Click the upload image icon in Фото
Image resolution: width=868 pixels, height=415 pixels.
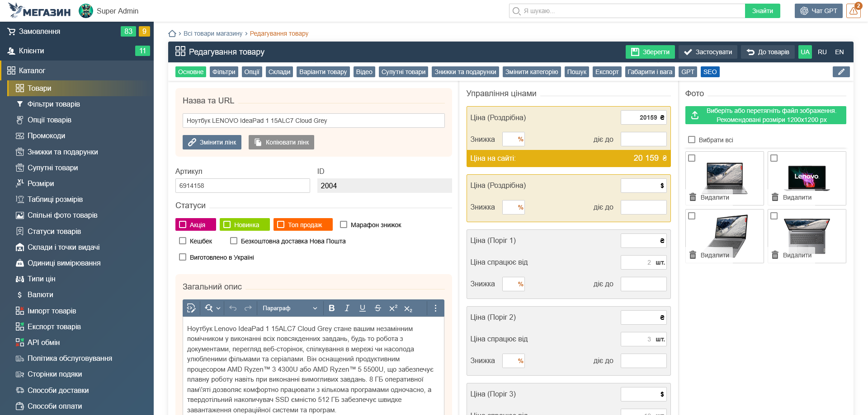pos(695,115)
